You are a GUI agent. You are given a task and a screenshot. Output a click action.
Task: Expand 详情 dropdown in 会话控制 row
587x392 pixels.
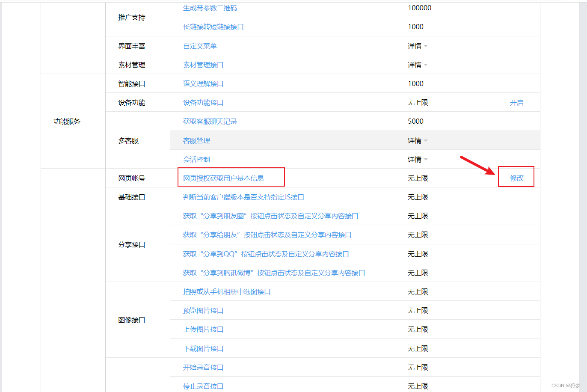pyautogui.click(x=418, y=160)
